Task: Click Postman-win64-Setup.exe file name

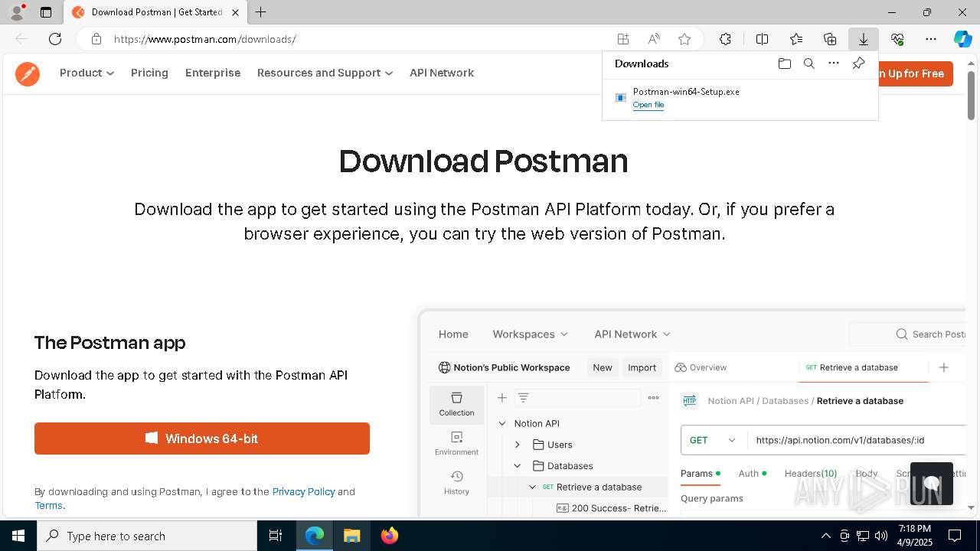Action: coord(686,91)
